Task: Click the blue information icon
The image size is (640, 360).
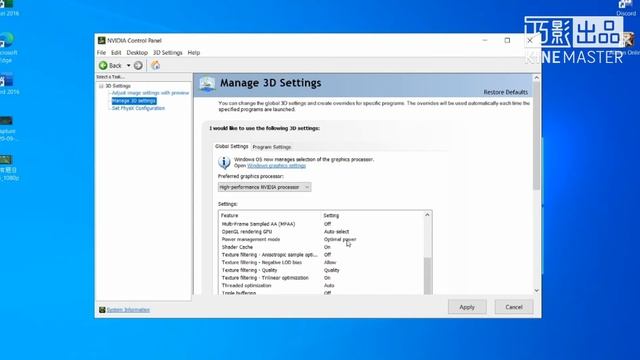Action: [224, 162]
